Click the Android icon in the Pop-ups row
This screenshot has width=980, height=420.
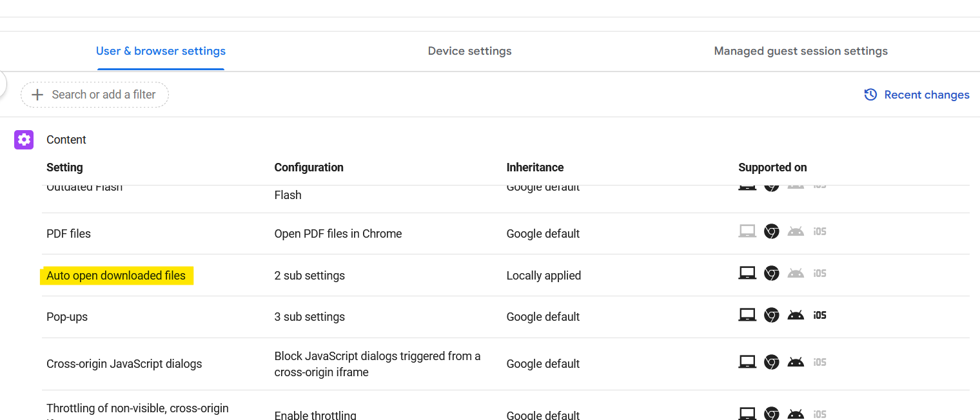[796, 315]
